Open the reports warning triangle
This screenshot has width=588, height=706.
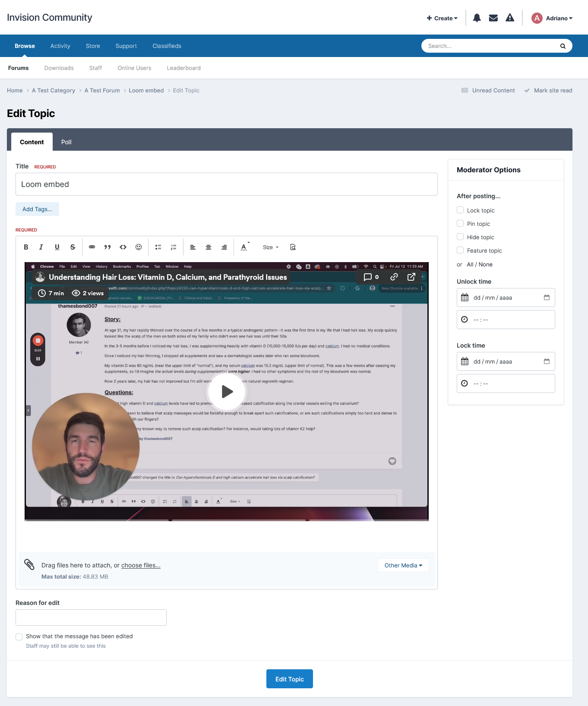(x=510, y=18)
